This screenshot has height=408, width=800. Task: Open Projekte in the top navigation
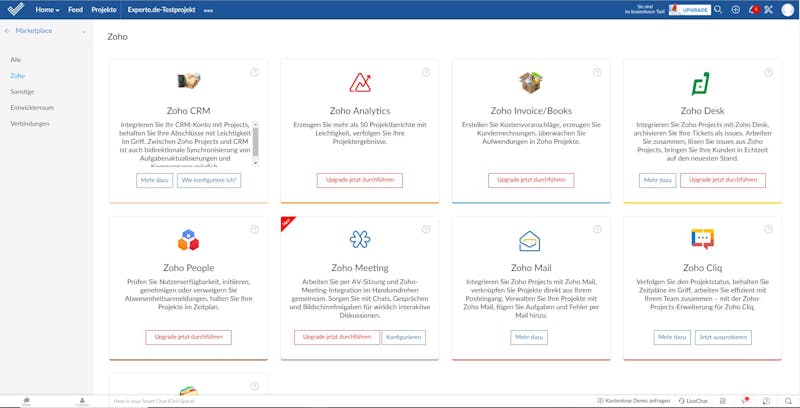(x=104, y=10)
